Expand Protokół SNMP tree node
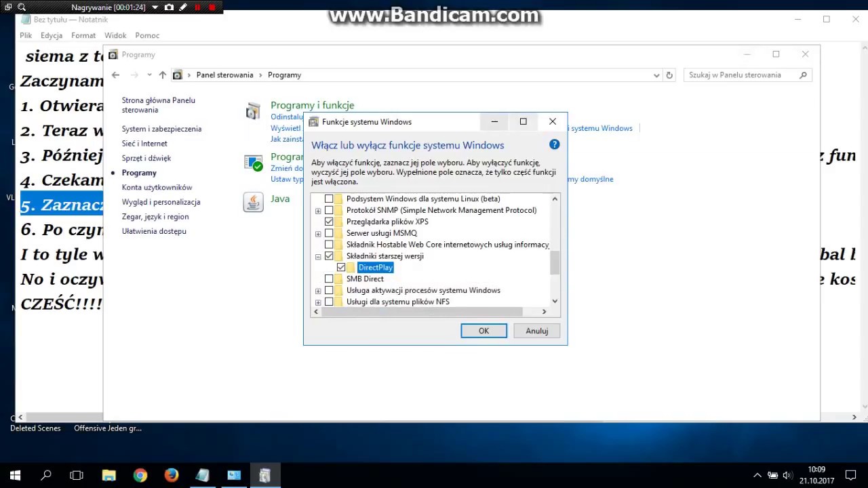Viewport: 868px width, 488px height. (318, 211)
